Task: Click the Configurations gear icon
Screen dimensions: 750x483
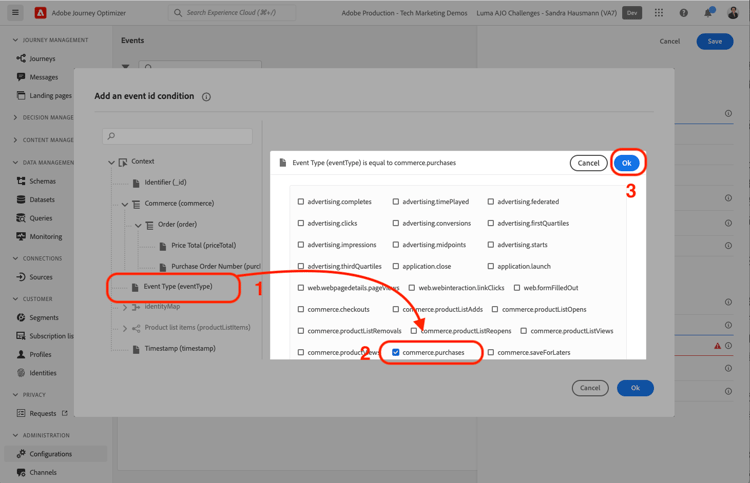Action: (x=21, y=453)
